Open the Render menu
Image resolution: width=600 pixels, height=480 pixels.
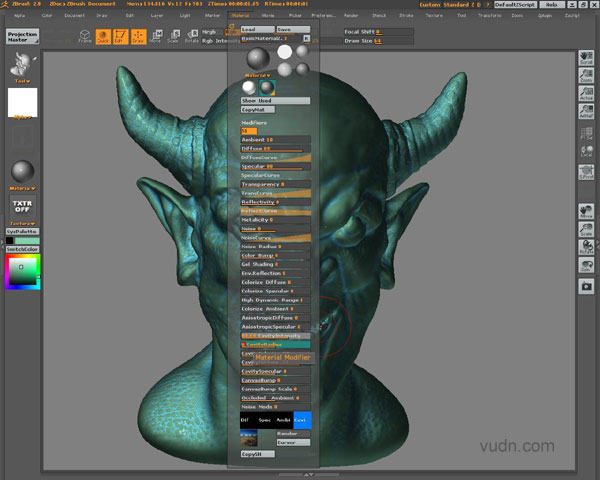click(x=351, y=16)
